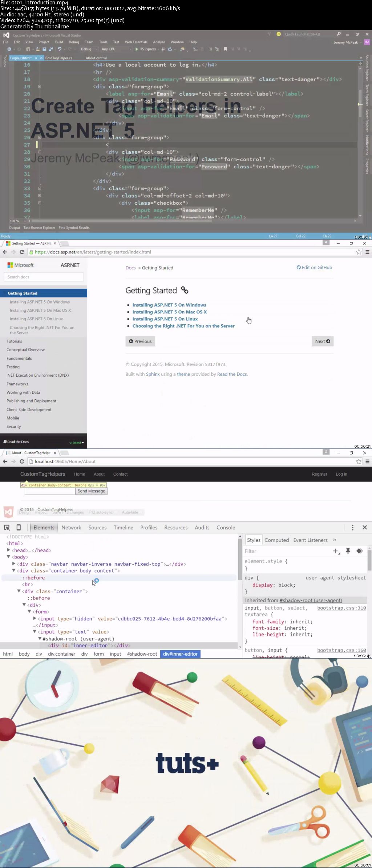Image resolution: width=372 pixels, height=868 pixels.
Task: Switch to the BoldTagHelper.cs tab
Action: tap(59, 58)
